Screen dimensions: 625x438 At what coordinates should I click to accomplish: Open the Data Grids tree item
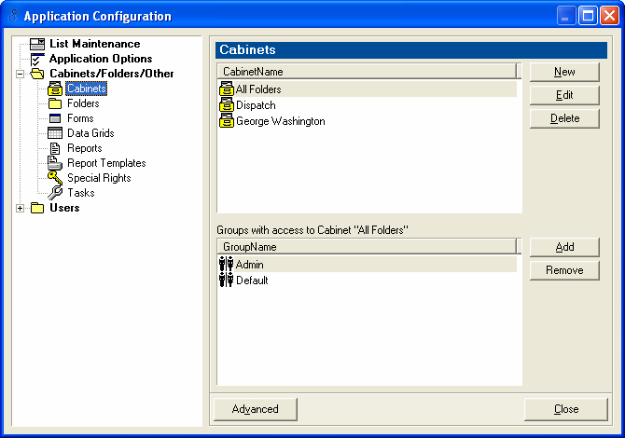(90, 133)
